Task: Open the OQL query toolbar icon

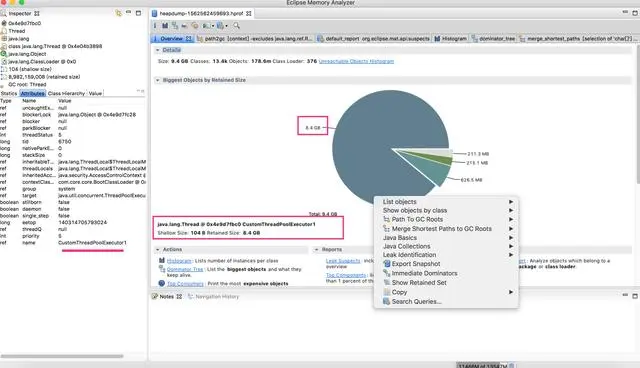Action: tap(184, 26)
